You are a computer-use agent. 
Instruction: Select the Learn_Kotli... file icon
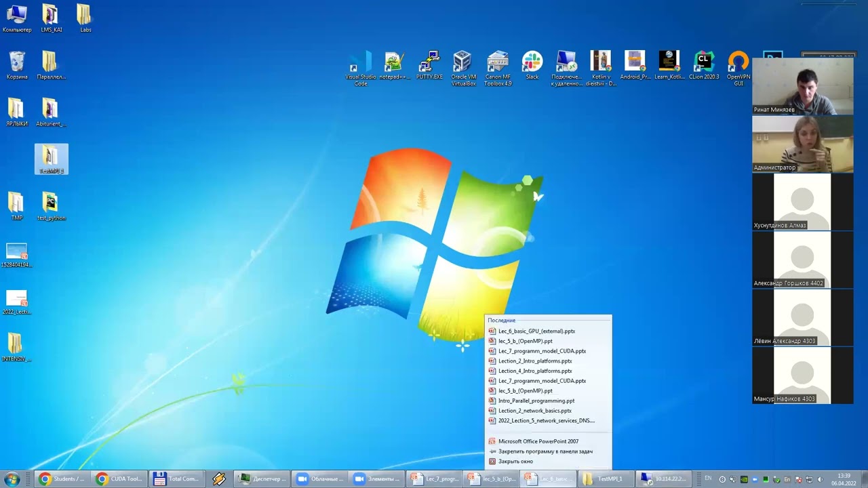click(669, 66)
